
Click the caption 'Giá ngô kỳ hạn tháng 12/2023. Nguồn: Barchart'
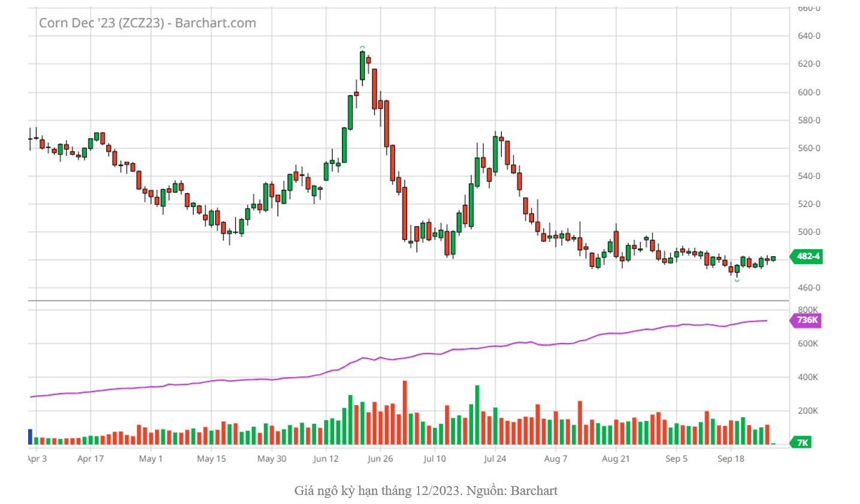click(x=426, y=491)
